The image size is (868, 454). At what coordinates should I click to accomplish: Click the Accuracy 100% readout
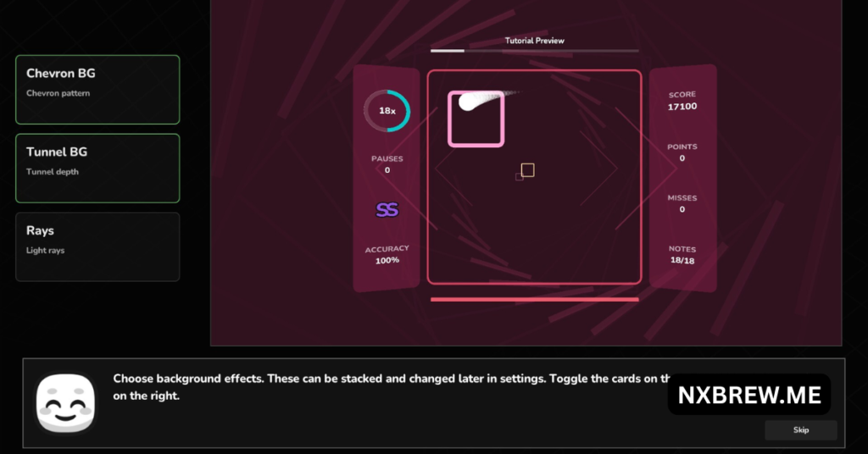[x=387, y=260]
